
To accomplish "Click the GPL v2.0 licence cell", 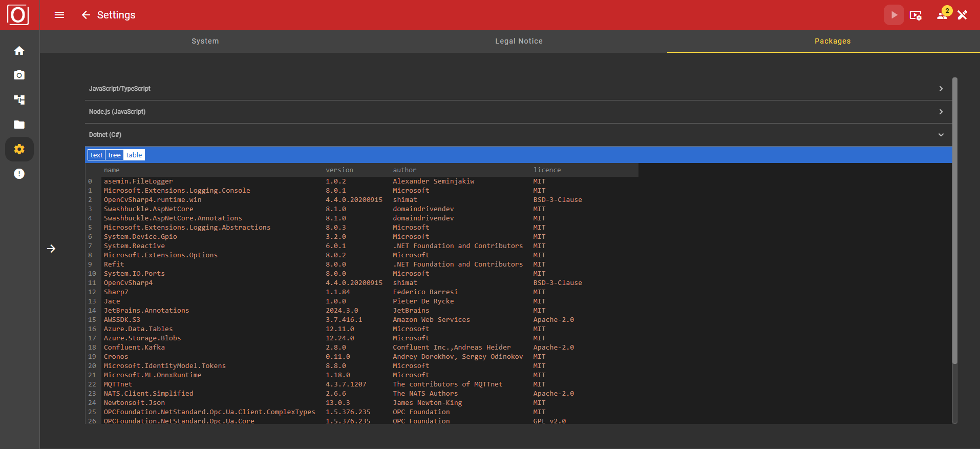I will tap(550, 421).
